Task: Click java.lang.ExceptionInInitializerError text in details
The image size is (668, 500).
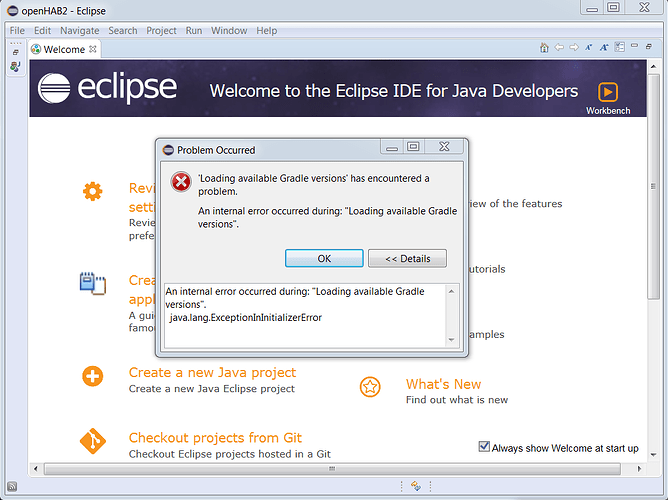Action: point(245,318)
